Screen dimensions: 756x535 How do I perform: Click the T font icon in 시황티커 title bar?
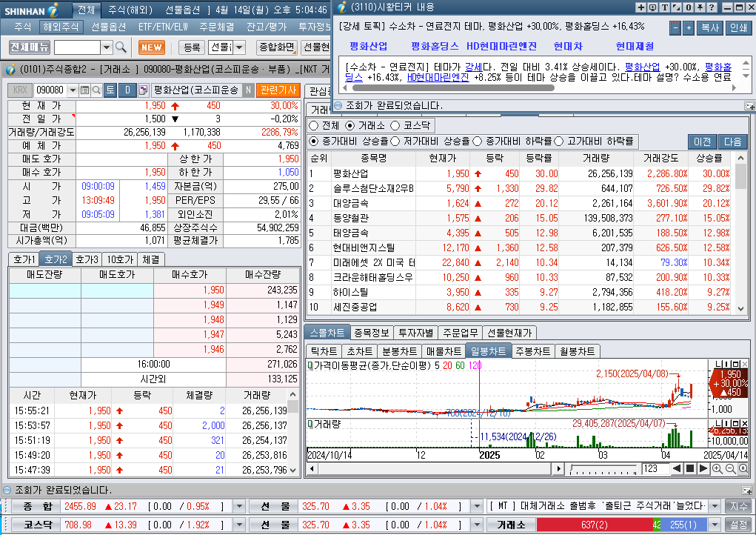664,7
